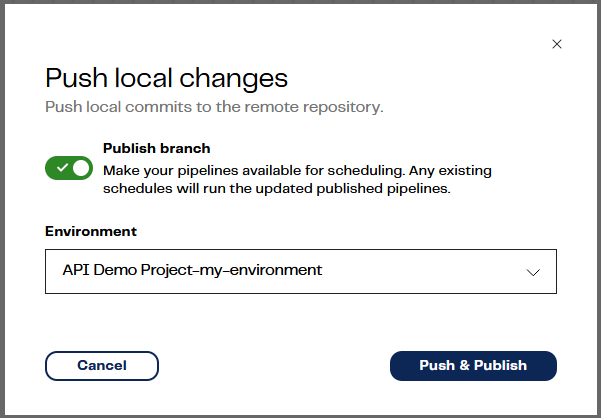The height and width of the screenshot is (418, 601).
Task: Cancel pushing local changes
Action: pos(102,366)
